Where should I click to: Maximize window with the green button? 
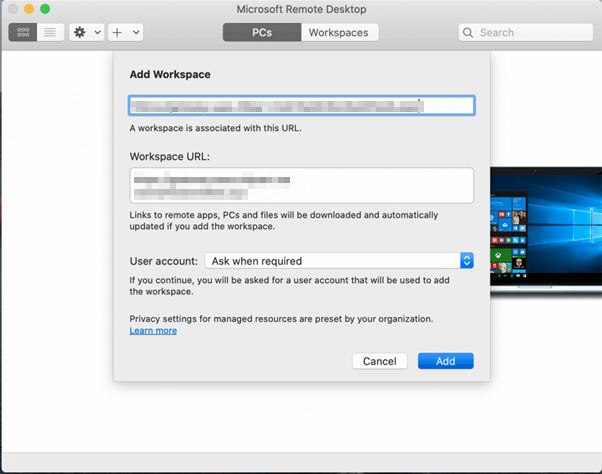point(45,9)
